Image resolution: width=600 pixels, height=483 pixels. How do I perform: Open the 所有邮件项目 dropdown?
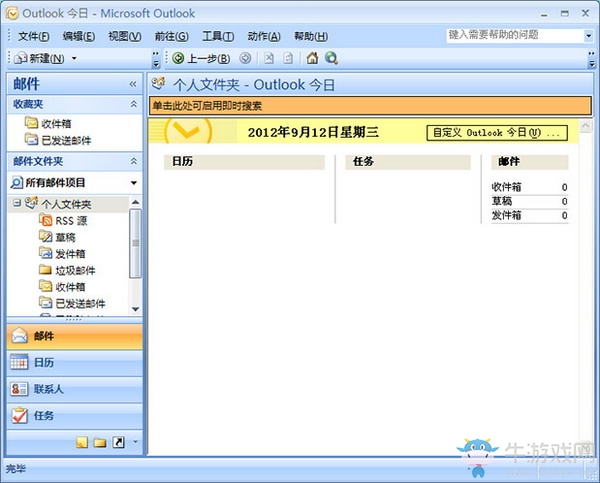coord(134,183)
